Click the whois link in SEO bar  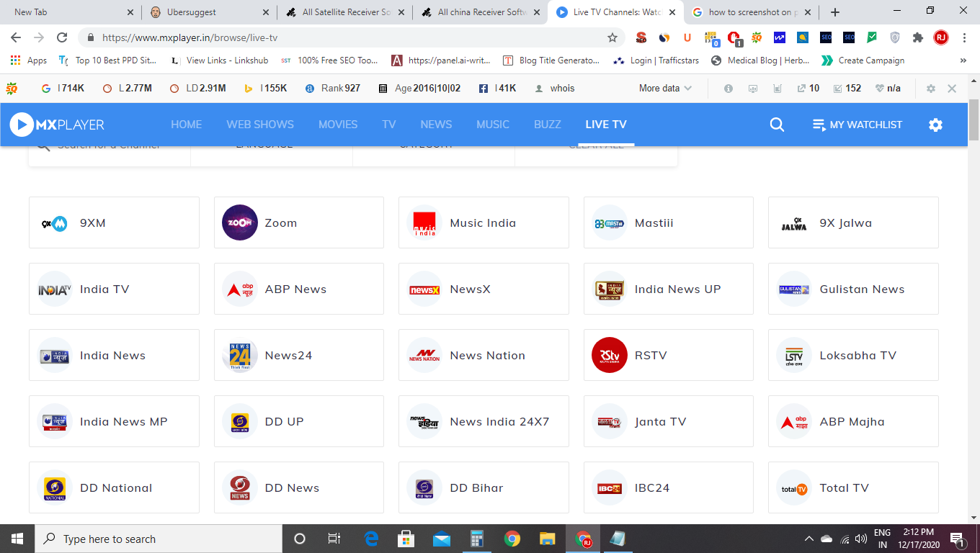[555, 88]
